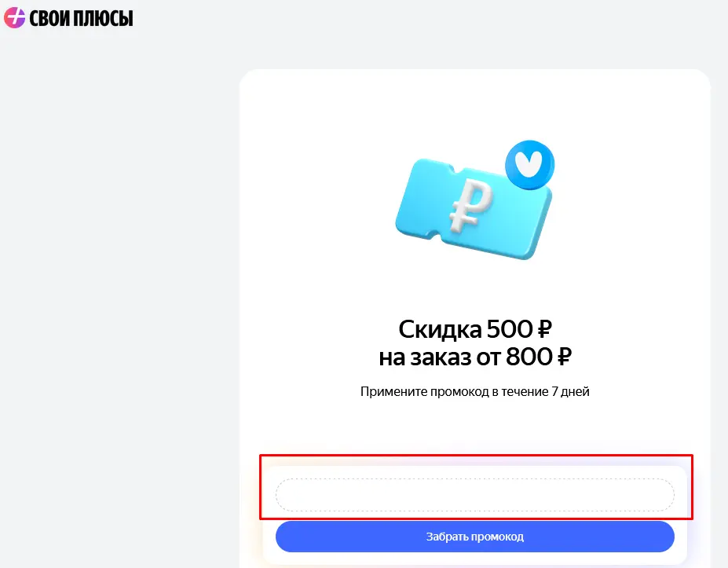Click ruble sign after 500
Viewport: 728px width, 568px height.
click(x=544, y=329)
